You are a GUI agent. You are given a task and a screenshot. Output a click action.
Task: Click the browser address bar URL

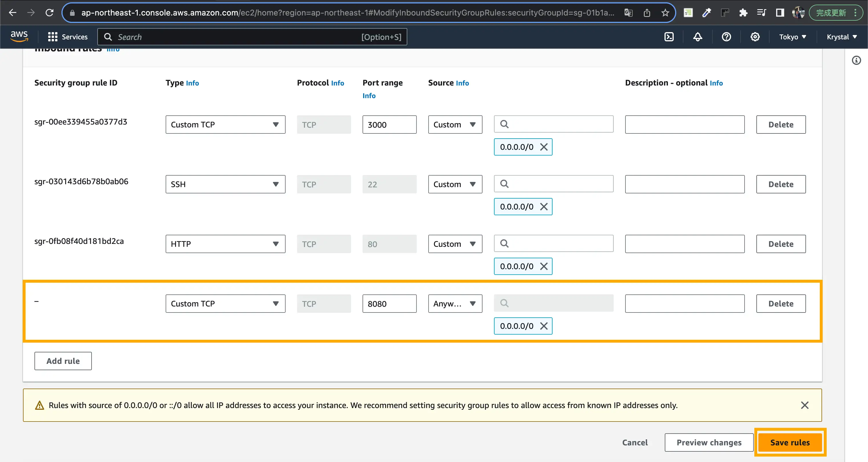(x=347, y=13)
